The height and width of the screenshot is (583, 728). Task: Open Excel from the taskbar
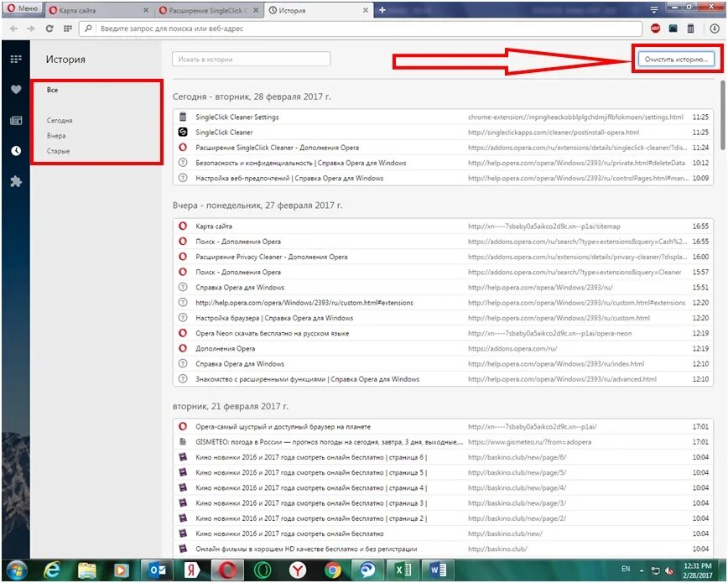coord(403,570)
